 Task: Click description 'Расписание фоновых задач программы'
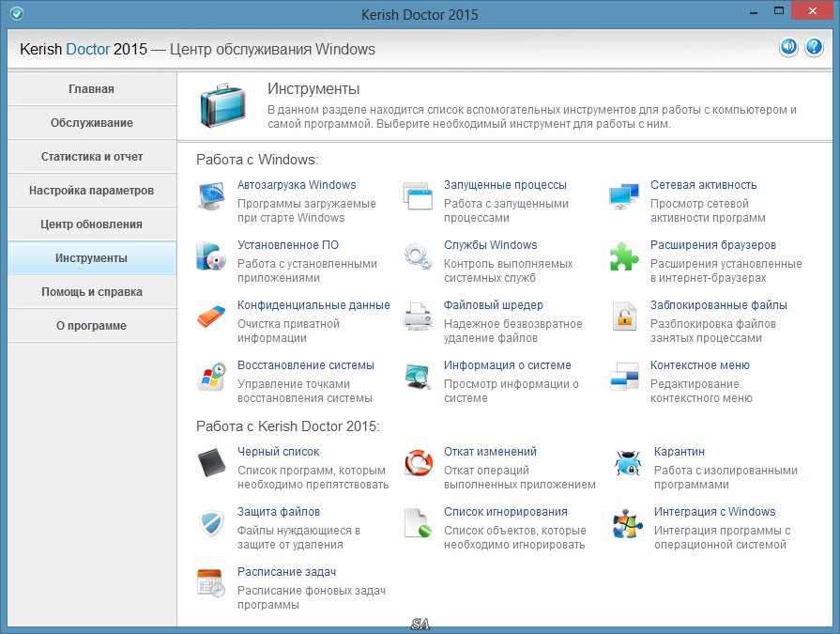(x=312, y=597)
